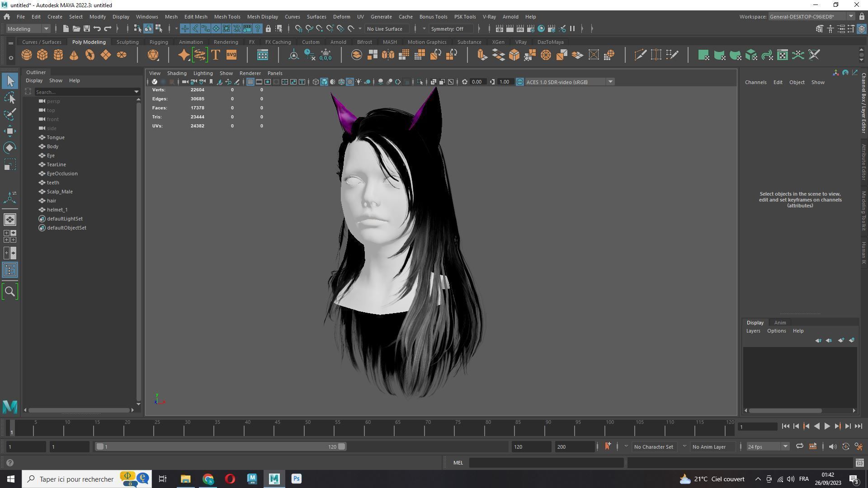This screenshot has height=488, width=868.
Task: Click the Undo arrow icon
Action: pyautogui.click(x=97, y=28)
